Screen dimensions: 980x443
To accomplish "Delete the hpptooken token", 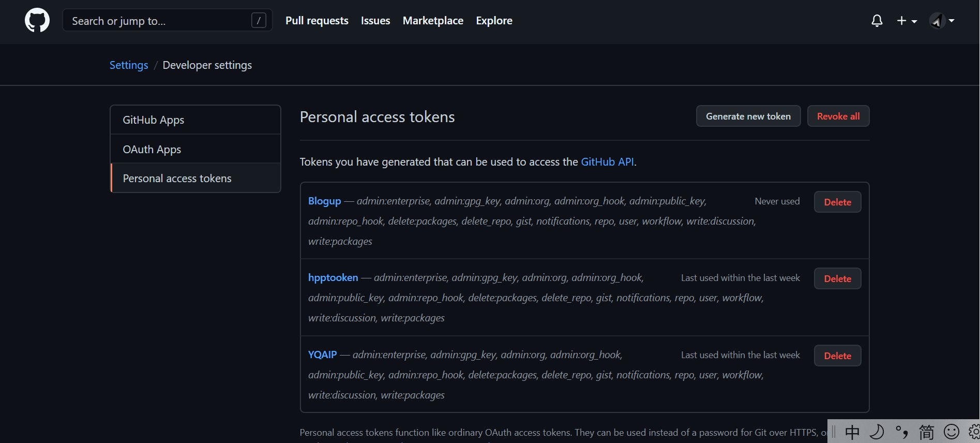I will tap(837, 279).
